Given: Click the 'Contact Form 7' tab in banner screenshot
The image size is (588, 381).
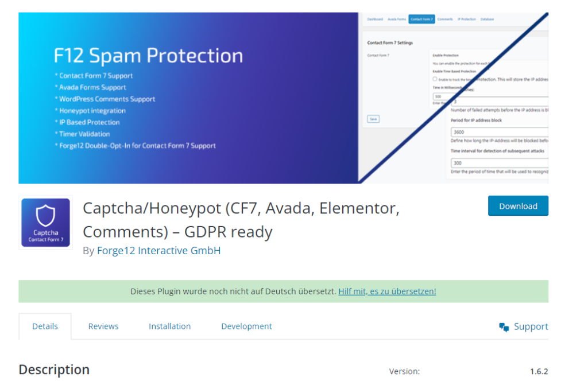Looking at the screenshot, I should point(421,19).
